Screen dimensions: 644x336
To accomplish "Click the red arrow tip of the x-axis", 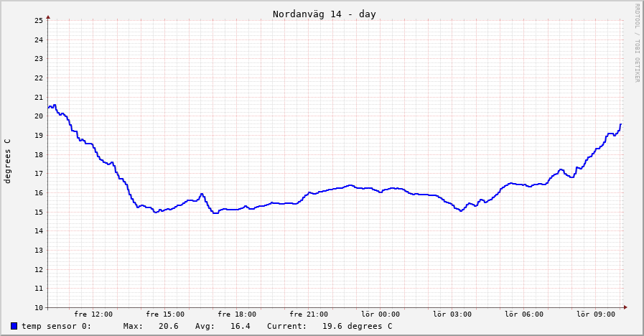I will (x=625, y=307).
